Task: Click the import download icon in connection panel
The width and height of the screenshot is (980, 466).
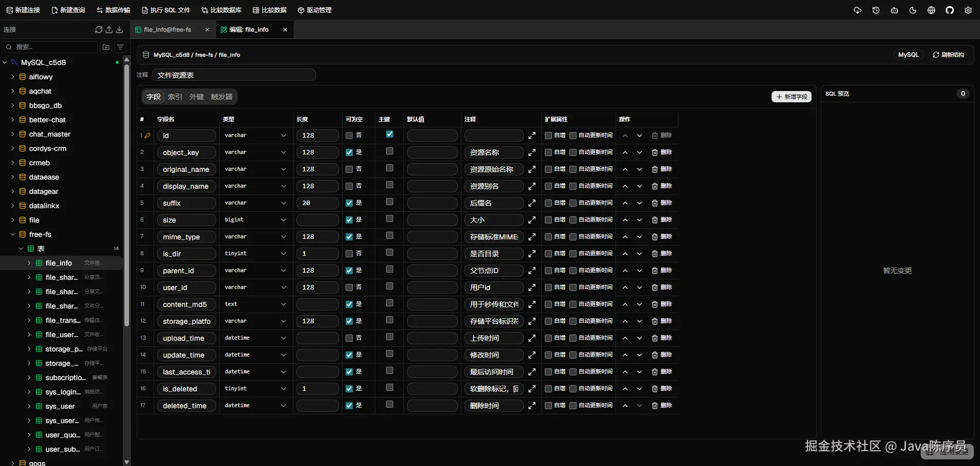Action: pyautogui.click(x=119, y=30)
